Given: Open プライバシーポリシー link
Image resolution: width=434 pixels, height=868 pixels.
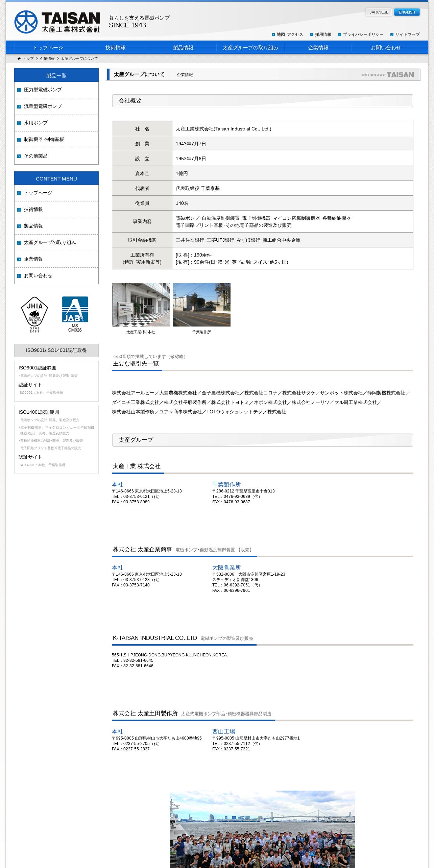Looking at the screenshot, I should coord(363,34).
